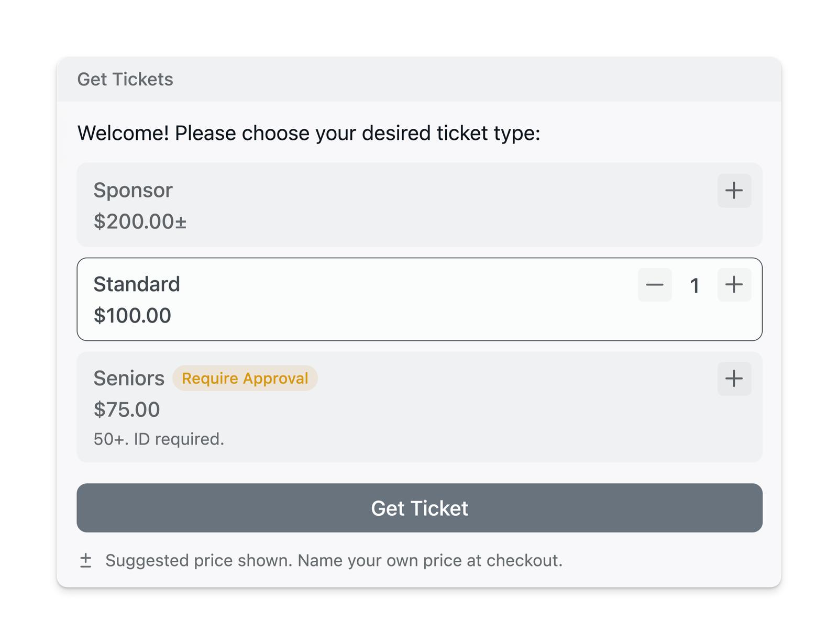The width and height of the screenshot is (838, 644).
Task: Click the $200.00± Sponsor price
Action: point(140,221)
